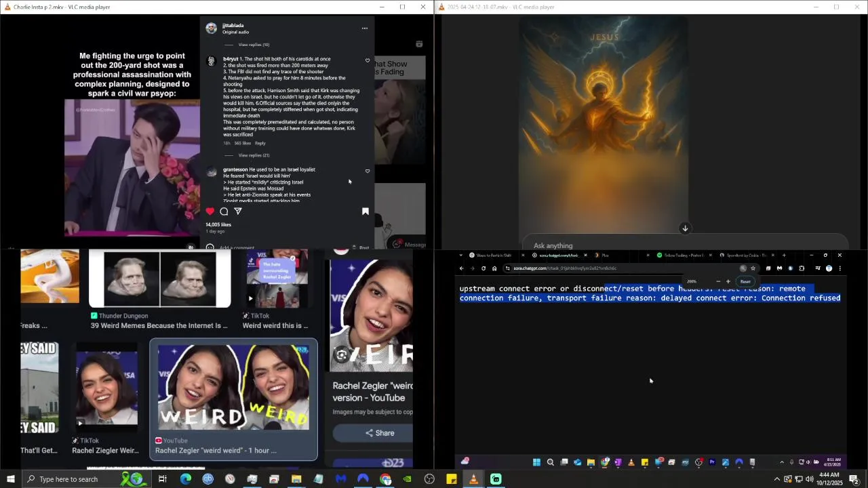
Task: Click 14,005 likes count
Action: 218,224
